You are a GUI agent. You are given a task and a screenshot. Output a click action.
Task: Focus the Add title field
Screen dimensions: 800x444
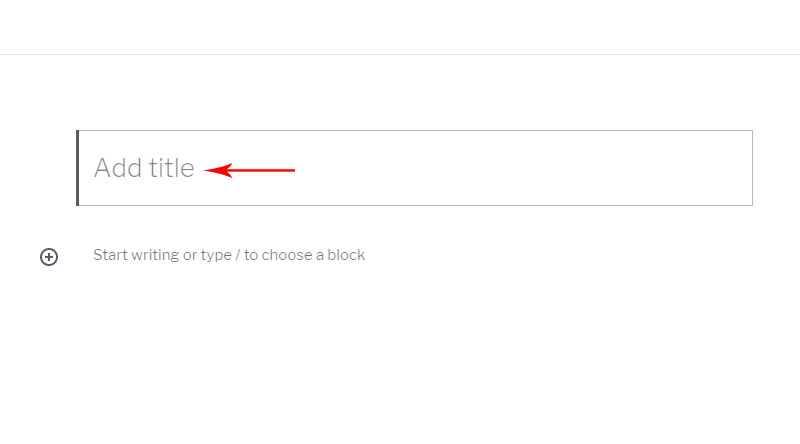coord(415,168)
